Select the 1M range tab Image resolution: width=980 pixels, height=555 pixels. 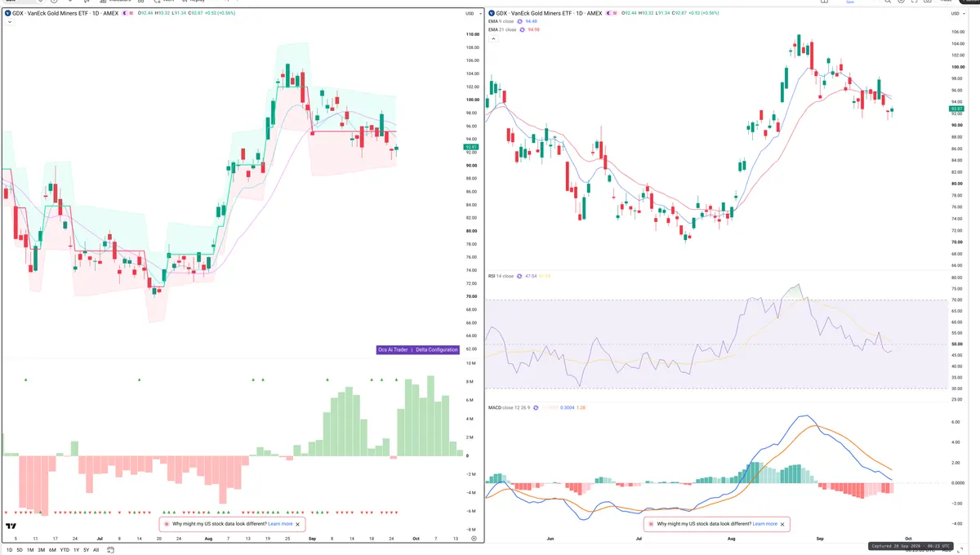(x=30, y=550)
